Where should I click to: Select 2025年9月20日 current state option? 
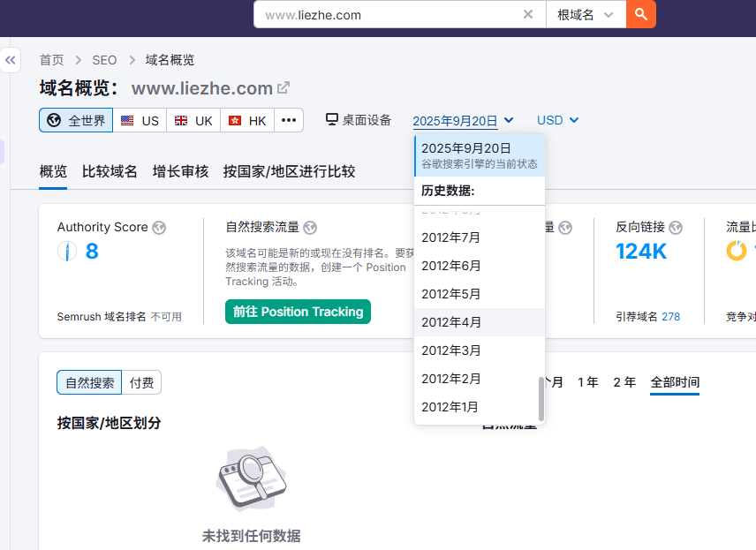pyautogui.click(x=480, y=155)
